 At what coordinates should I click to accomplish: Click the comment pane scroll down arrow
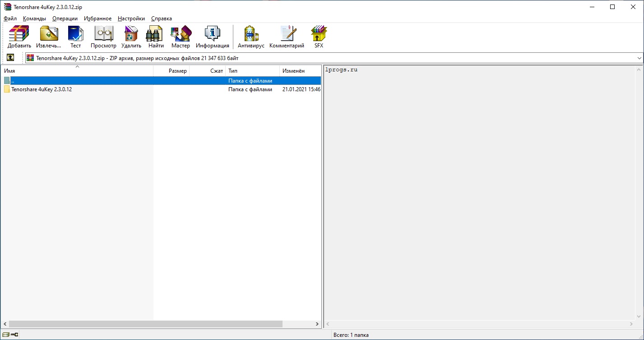coord(639,317)
